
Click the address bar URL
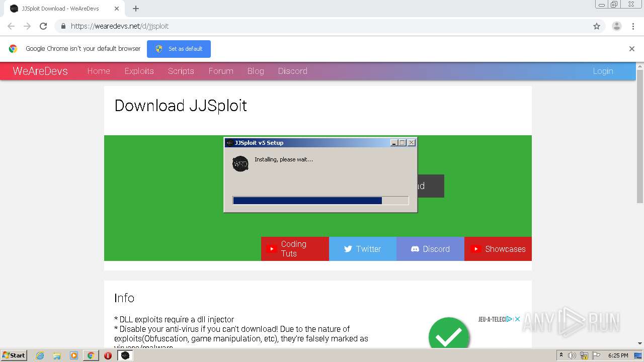coord(120,26)
